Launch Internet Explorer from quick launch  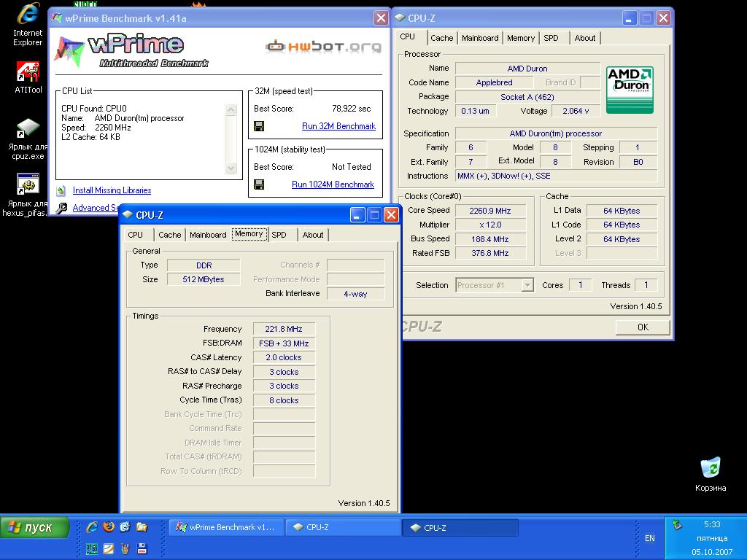tap(93, 526)
